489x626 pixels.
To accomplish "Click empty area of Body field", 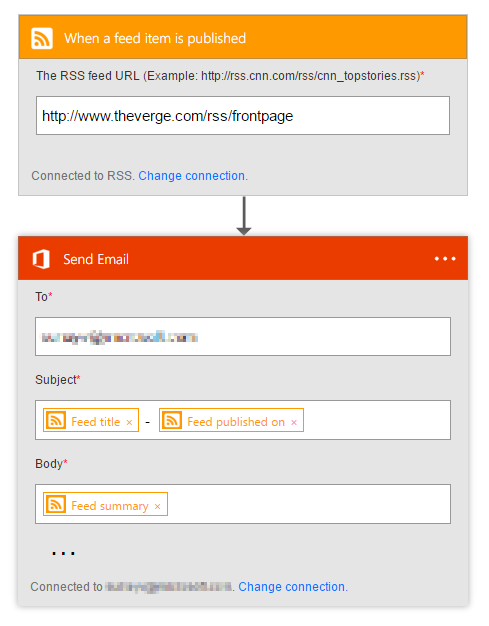I will pos(309,504).
